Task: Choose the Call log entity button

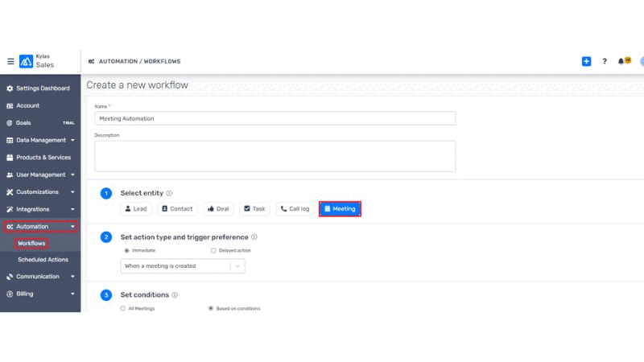Action: (x=295, y=208)
